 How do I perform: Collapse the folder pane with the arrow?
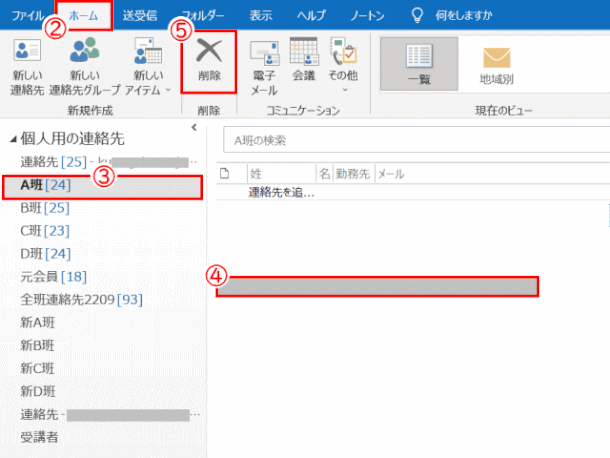pos(194,127)
